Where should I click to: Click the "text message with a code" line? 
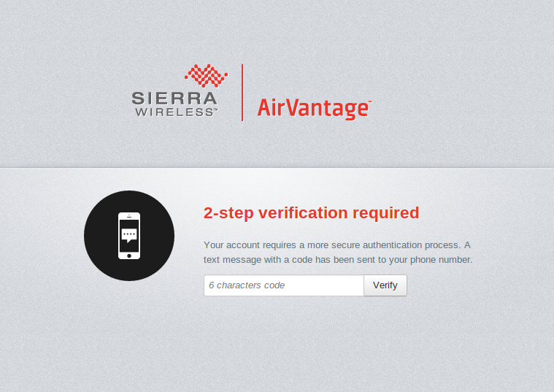coord(338,259)
